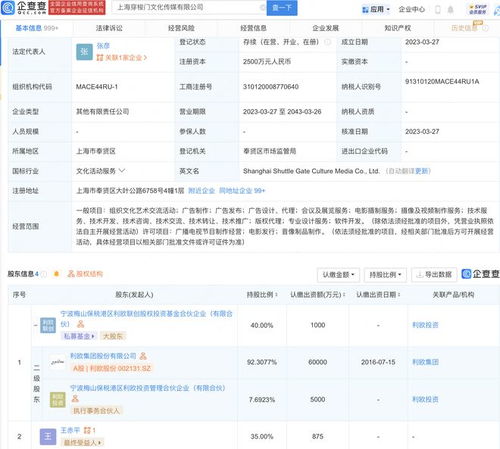
Task: Click taxpayer ID 91310120MACE44RU1A
Action: pyautogui.click(x=442, y=81)
